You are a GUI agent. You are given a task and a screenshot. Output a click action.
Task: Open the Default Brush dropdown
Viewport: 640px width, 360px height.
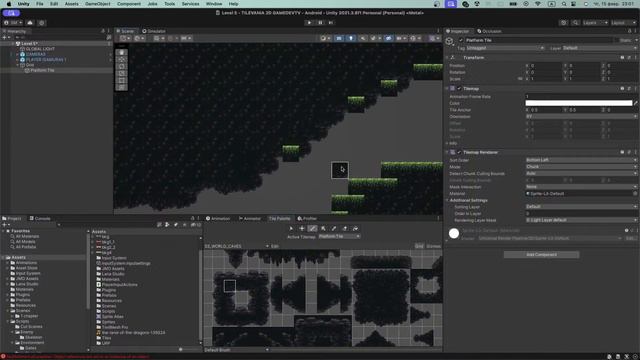click(236, 350)
